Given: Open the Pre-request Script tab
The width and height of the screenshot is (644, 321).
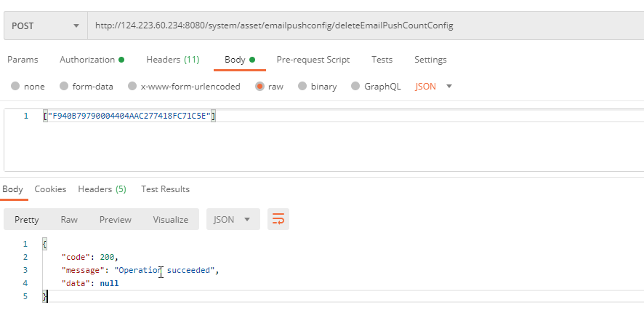Looking at the screenshot, I should (x=313, y=60).
